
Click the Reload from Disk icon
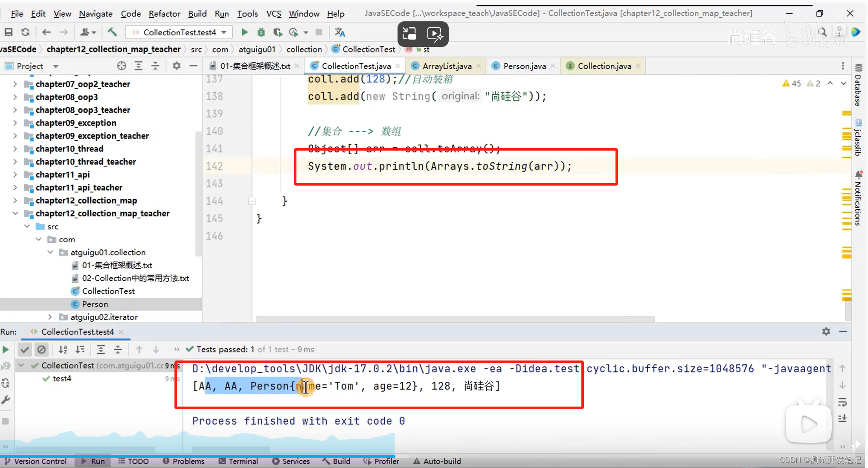coord(26,32)
